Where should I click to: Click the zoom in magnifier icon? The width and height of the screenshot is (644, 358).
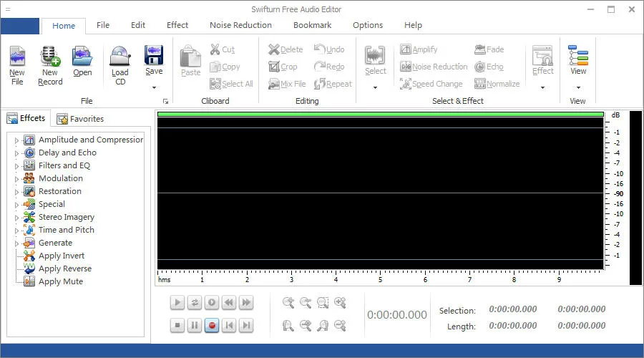(x=288, y=303)
